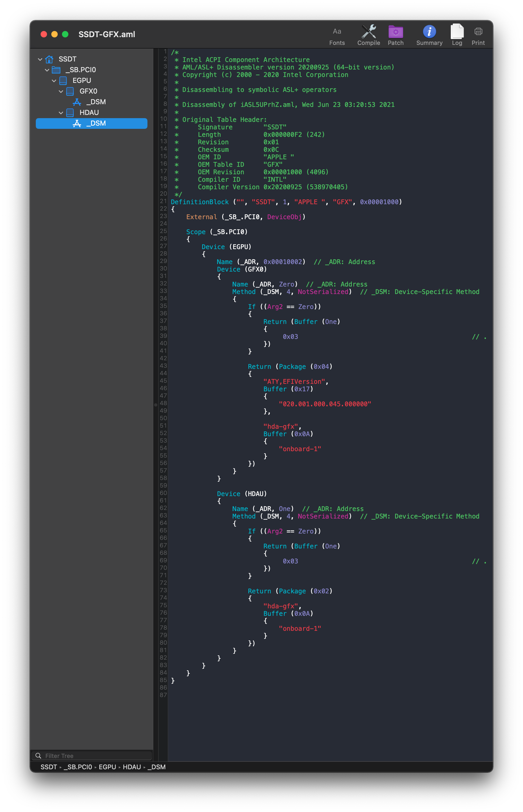Open the Fonts toolbar item

click(x=337, y=35)
